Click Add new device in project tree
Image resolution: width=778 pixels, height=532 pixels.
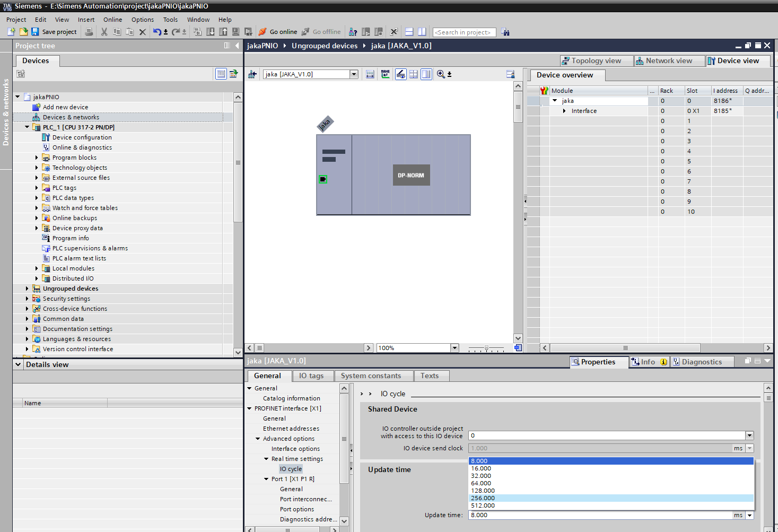coord(65,107)
